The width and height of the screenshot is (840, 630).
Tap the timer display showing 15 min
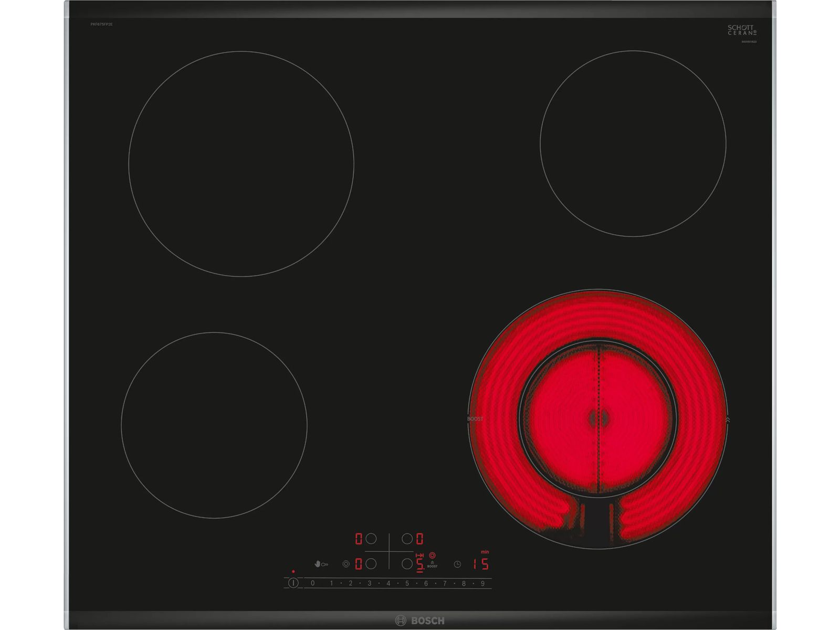coord(480,564)
